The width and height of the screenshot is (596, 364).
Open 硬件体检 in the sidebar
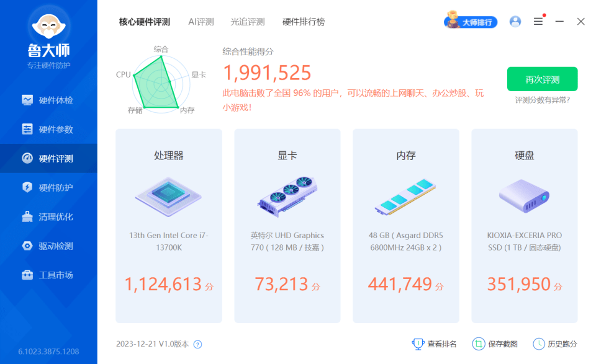pos(48,100)
